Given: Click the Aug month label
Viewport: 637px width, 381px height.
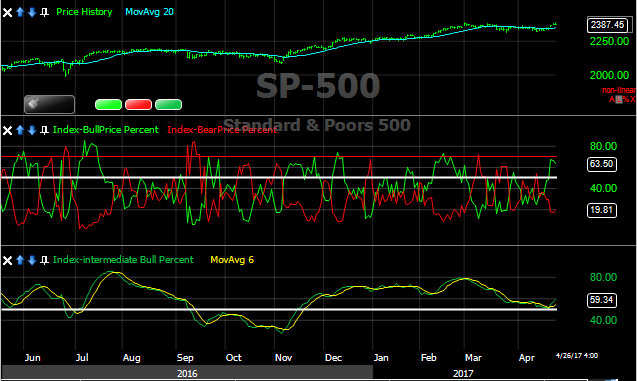Looking at the screenshot, I should (x=132, y=358).
